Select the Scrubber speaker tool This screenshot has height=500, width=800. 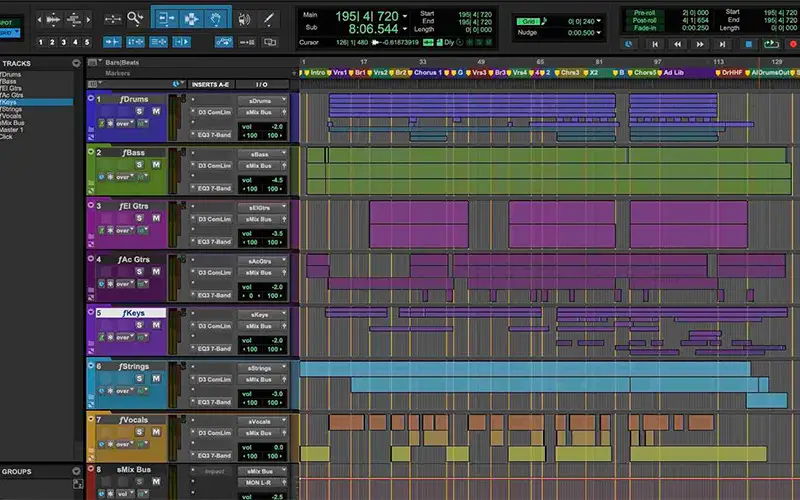(x=243, y=18)
